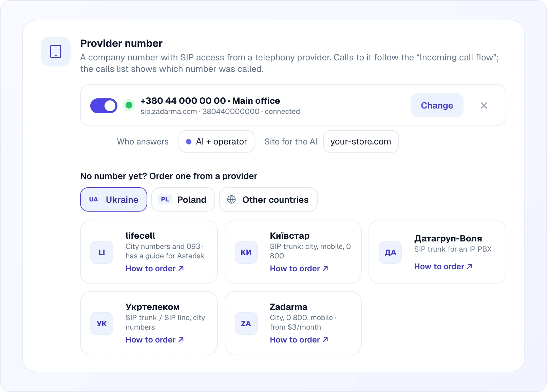Click the globe icon on Other countries
The width and height of the screenshot is (547, 392).
click(231, 199)
